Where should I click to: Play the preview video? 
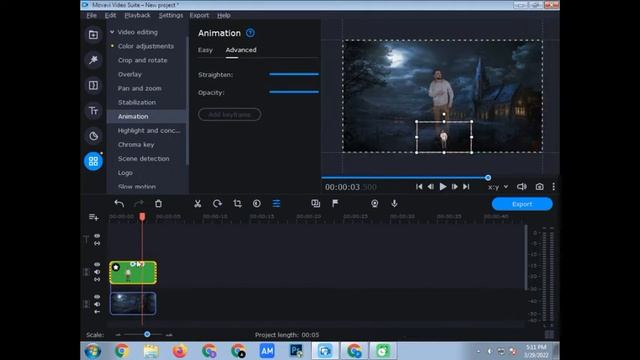pos(443,187)
